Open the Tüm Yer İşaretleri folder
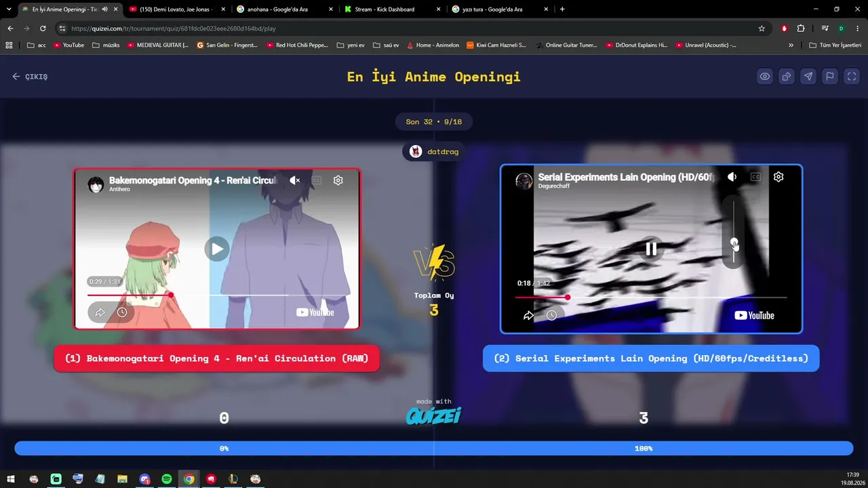 click(x=835, y=45)
